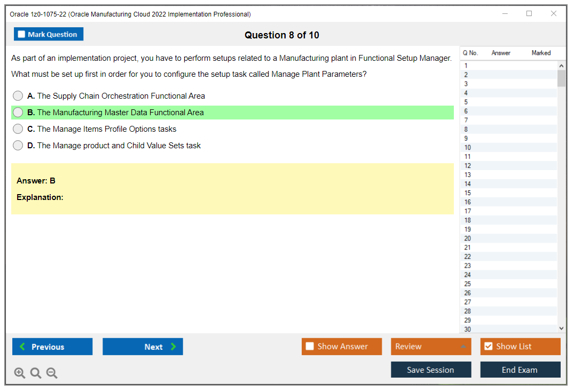The width and height of the screenshot is (574, 392).
Task: Click the zoom in magnifier icon
Action: [x=20, y=373]
